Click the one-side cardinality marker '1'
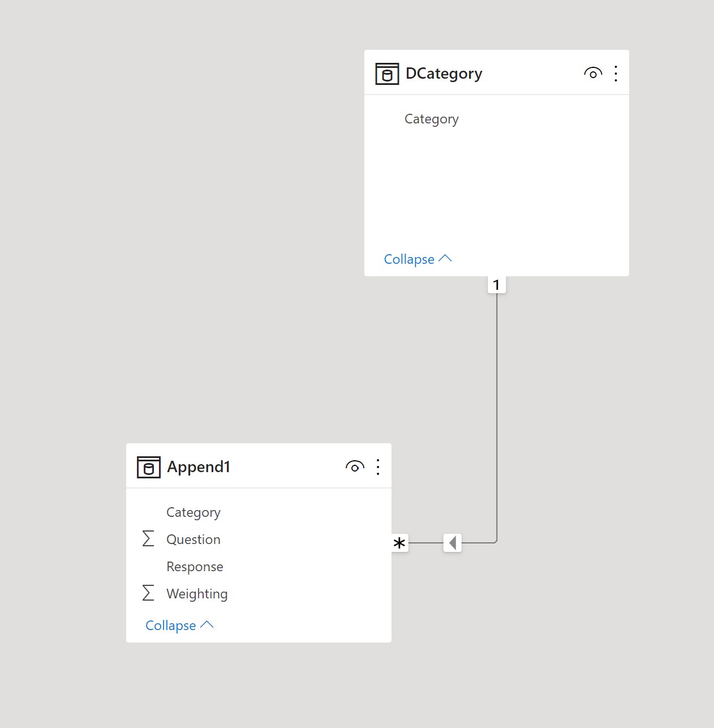Viewport: 714px width, 728px height. coord(497,285)
